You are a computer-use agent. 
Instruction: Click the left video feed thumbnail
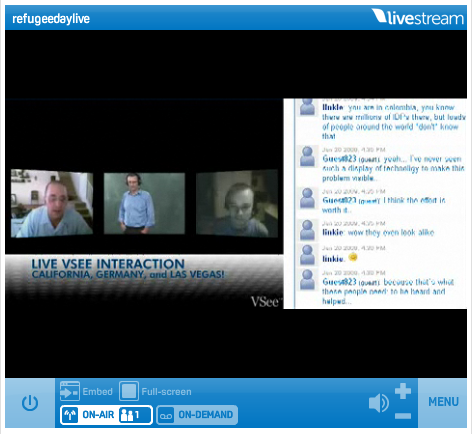[x=52, y=203]
